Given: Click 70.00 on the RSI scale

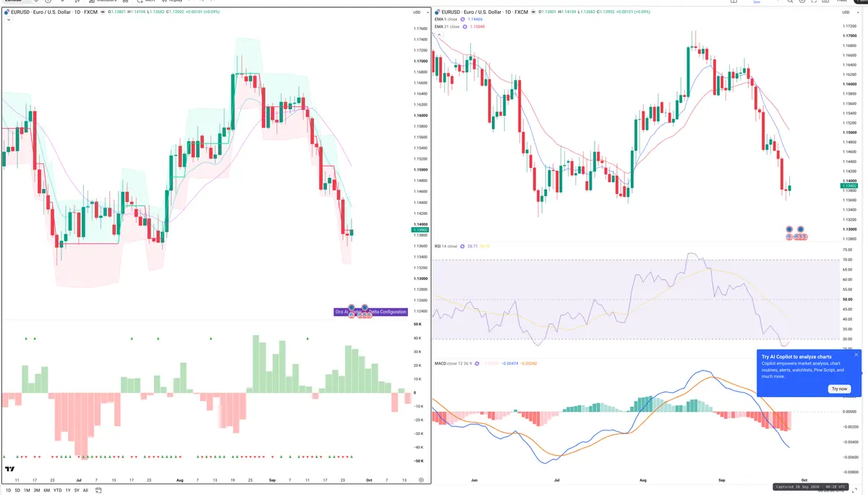Looking at the screenshot, I should click(847, 259).
